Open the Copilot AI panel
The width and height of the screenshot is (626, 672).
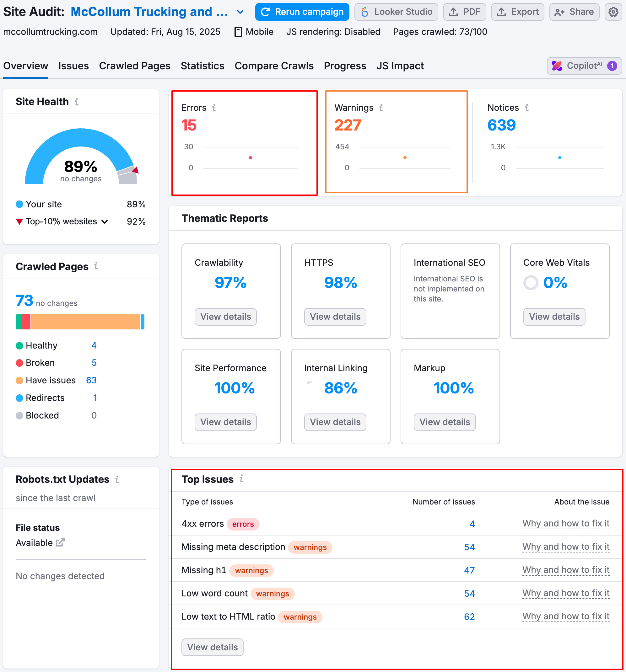click(584, 66)
